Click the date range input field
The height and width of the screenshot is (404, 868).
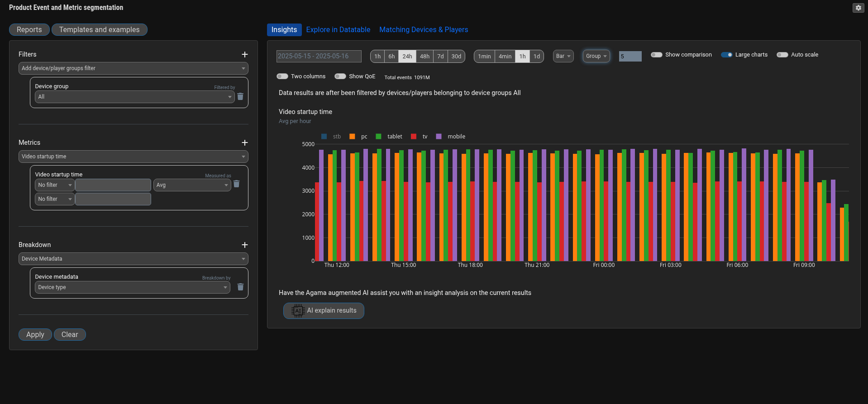(319, 56)
